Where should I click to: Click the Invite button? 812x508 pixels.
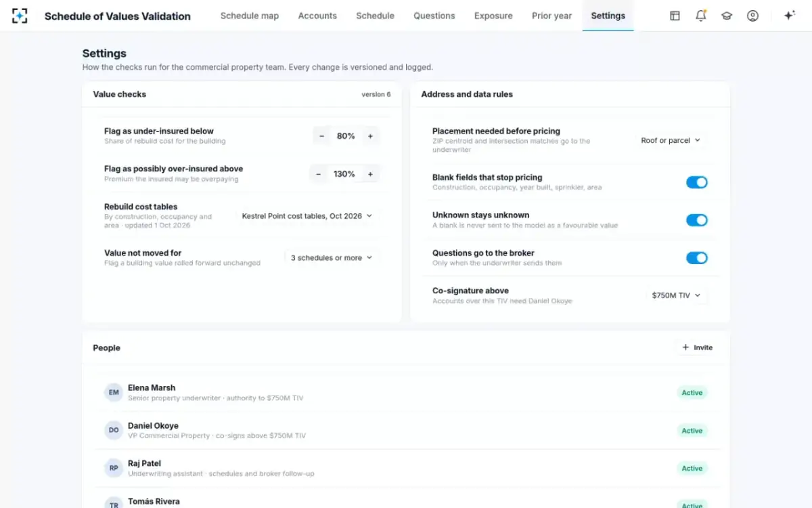(x=697, y=347)
